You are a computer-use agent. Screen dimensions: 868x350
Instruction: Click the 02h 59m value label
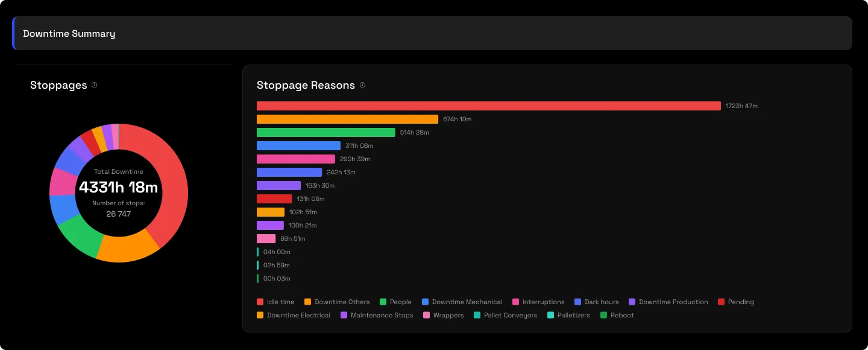tap(277, 265)
